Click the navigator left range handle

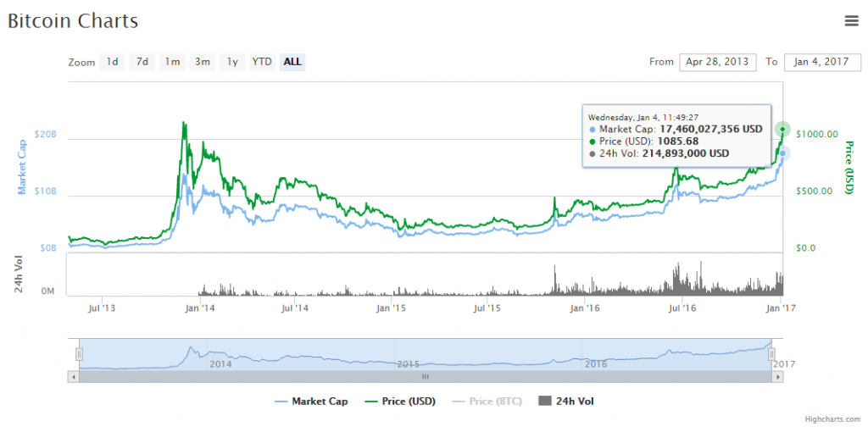[79, 354]
